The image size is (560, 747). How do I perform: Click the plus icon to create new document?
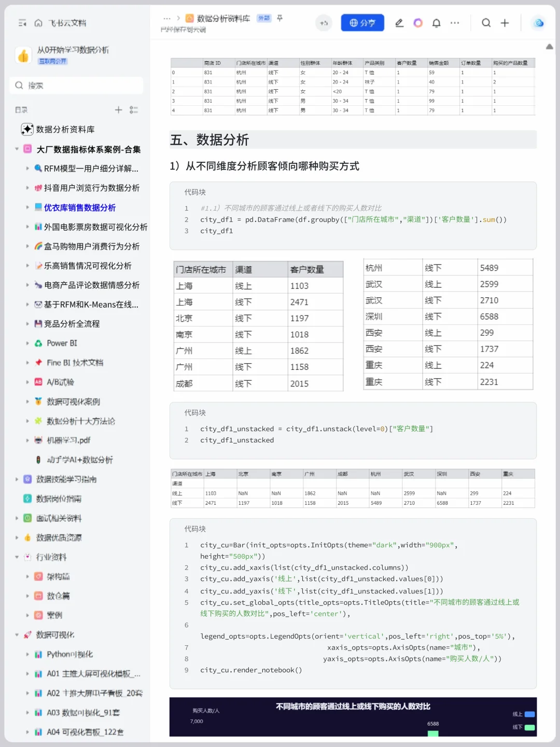click(503, 23)
